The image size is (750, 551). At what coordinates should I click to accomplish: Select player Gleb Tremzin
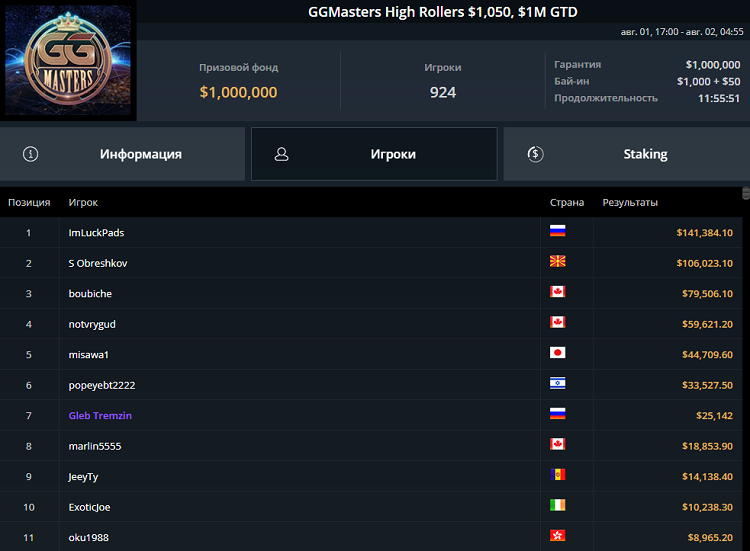100,415
